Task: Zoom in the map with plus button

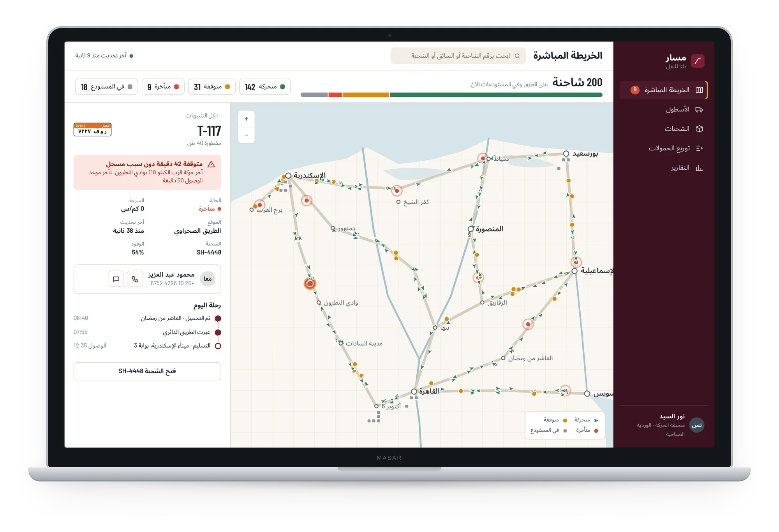Action: coord(246,119)
